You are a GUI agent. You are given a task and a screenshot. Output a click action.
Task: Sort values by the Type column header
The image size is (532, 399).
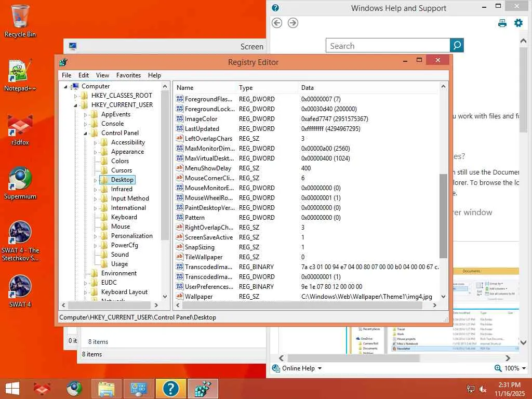[267, 87]
